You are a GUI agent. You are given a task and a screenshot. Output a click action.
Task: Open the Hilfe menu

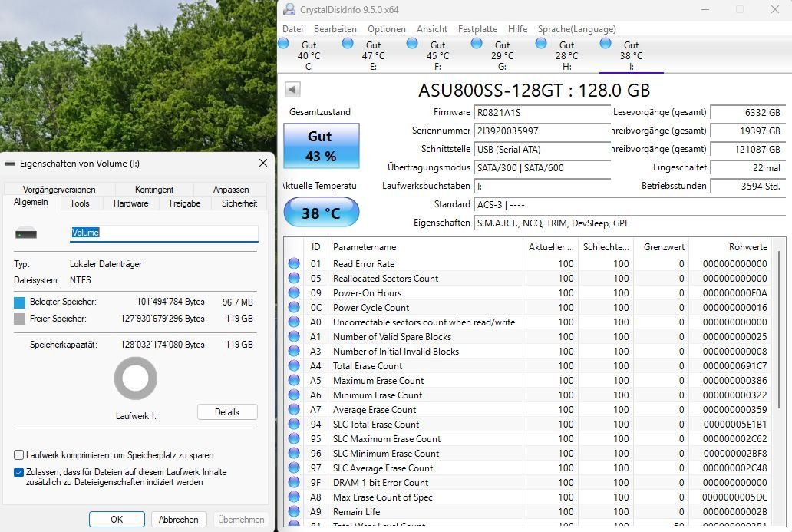517,29
